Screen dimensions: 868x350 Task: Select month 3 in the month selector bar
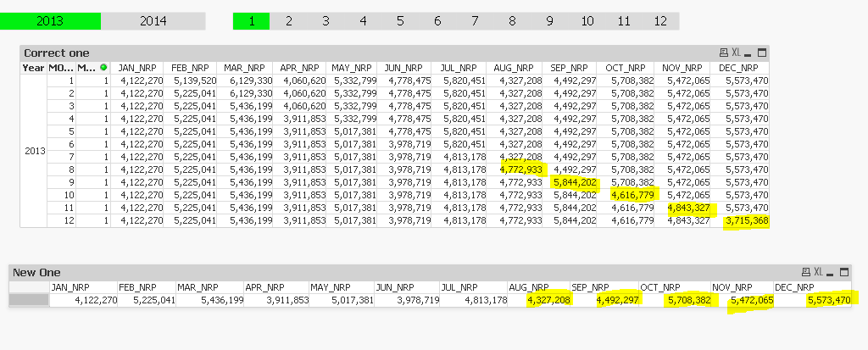click(x=325, y=21)
